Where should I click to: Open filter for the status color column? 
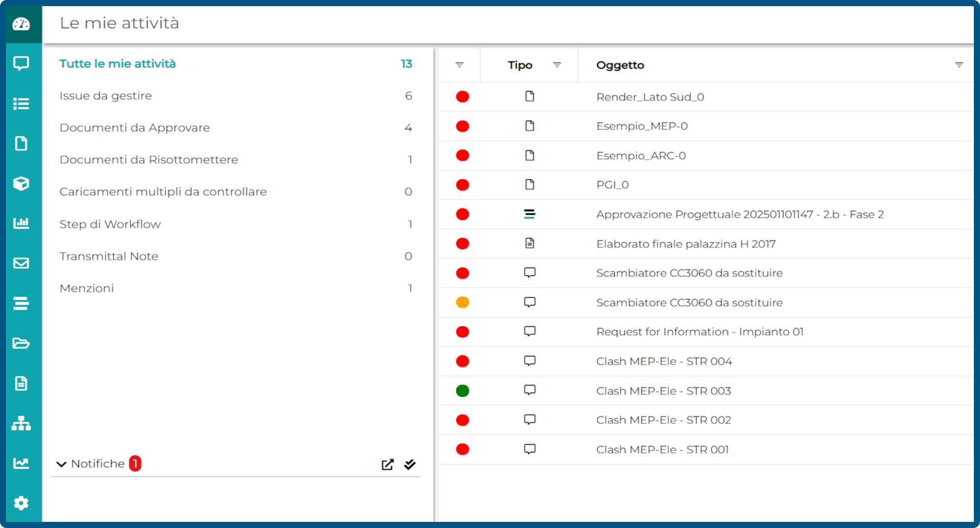459,65
